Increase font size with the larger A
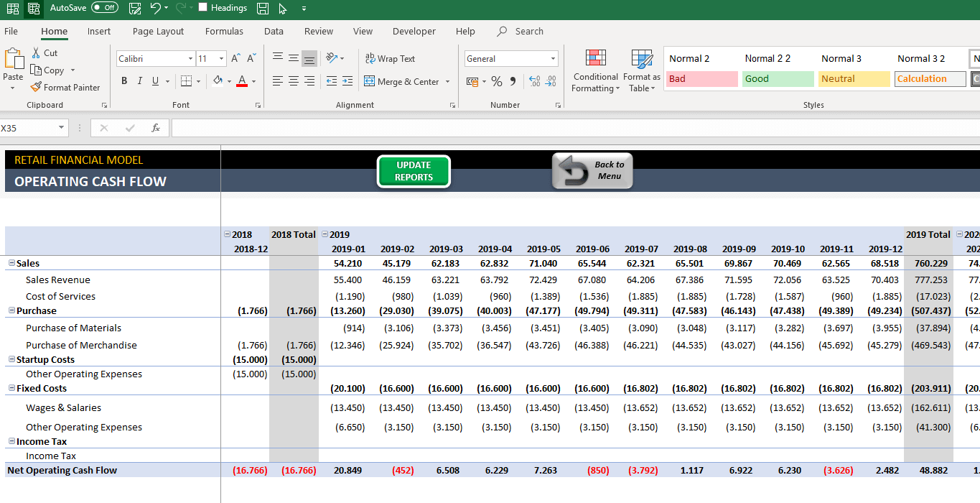The width and height of the screenshot is (980, 503). click(236, 58)
